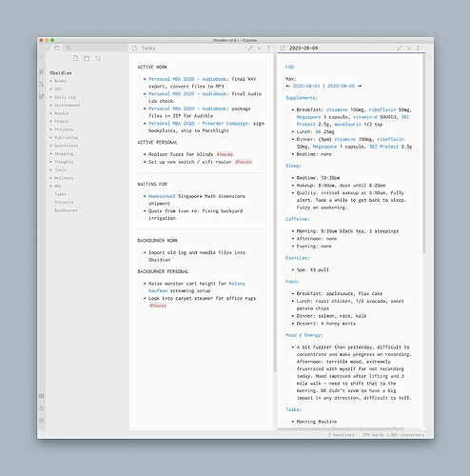Open the Kelsey Kaufman link
470x476 pixels.
tap(197, 287)
